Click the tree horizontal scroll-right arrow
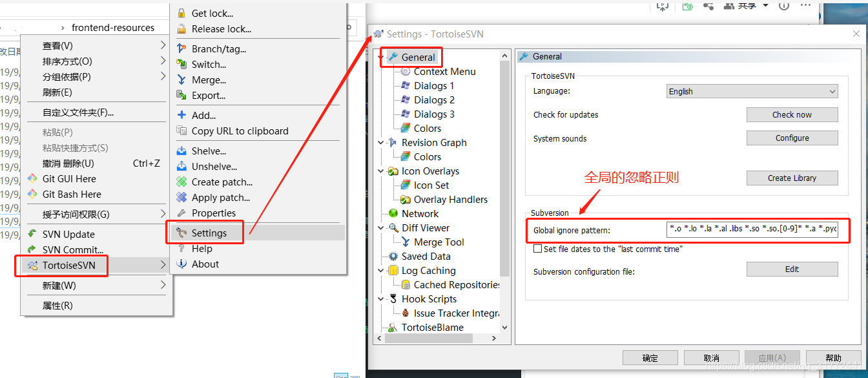This screenshot has height=378, width=868. pyautogui.click(x=495, y=338)
